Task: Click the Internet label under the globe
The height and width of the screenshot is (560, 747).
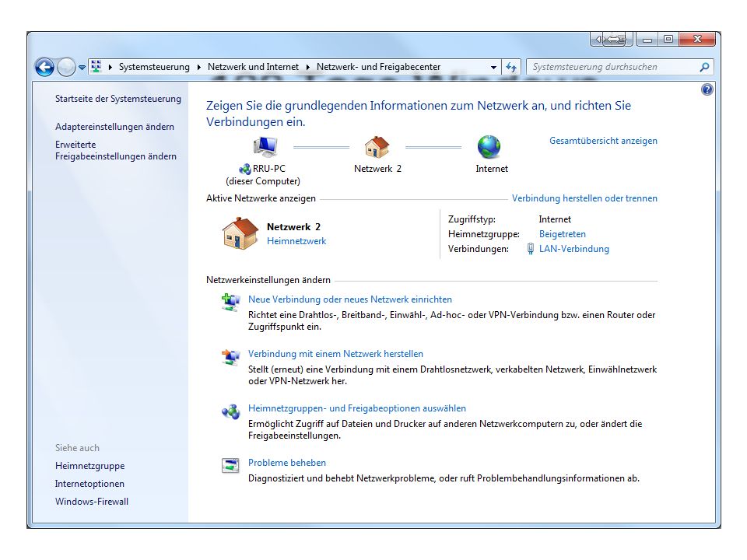Action: coord(492,169)
